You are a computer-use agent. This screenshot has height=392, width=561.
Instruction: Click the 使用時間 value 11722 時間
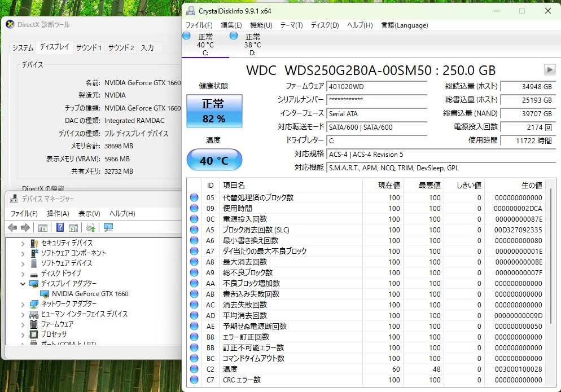click(x=528, y=140)
